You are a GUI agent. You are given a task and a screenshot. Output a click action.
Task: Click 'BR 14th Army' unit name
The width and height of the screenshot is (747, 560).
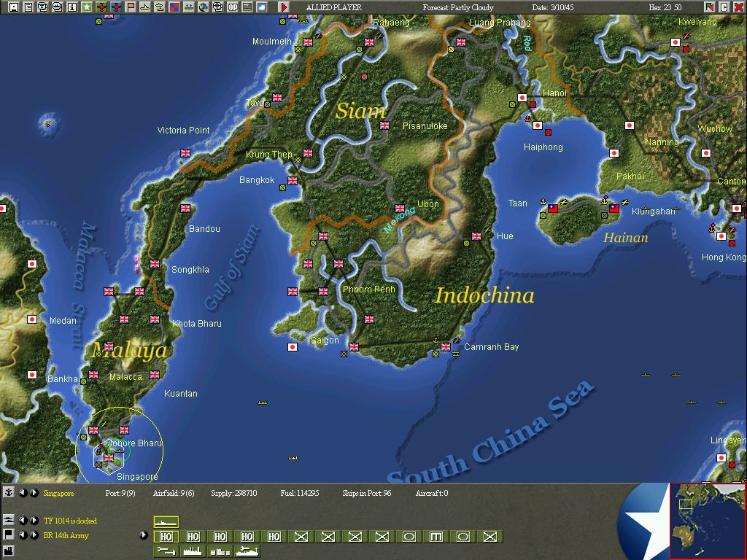click(66, 535)
